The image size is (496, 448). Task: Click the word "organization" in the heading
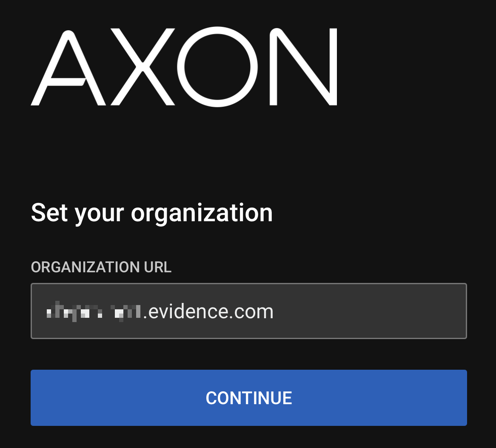202,214
